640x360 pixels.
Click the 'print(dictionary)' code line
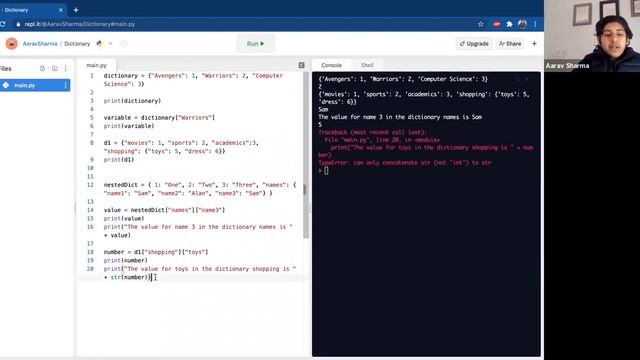point(132,101)
